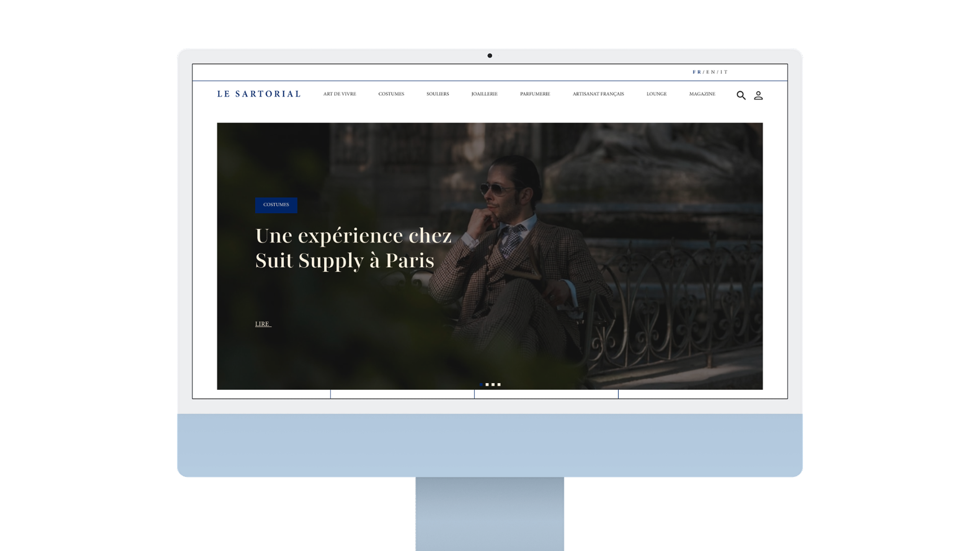Switch site language to EN
This screenshot has height=551, width=980.
click(710, 72)
